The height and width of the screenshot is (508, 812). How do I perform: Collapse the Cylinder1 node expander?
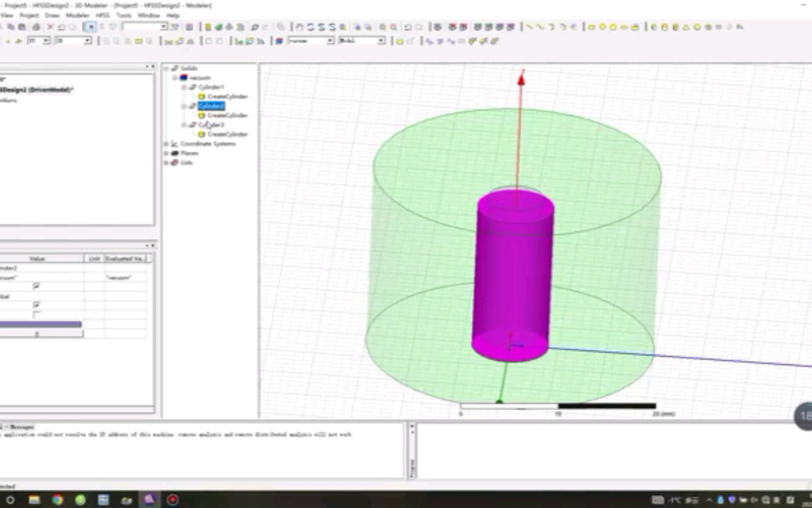(184, 87)
